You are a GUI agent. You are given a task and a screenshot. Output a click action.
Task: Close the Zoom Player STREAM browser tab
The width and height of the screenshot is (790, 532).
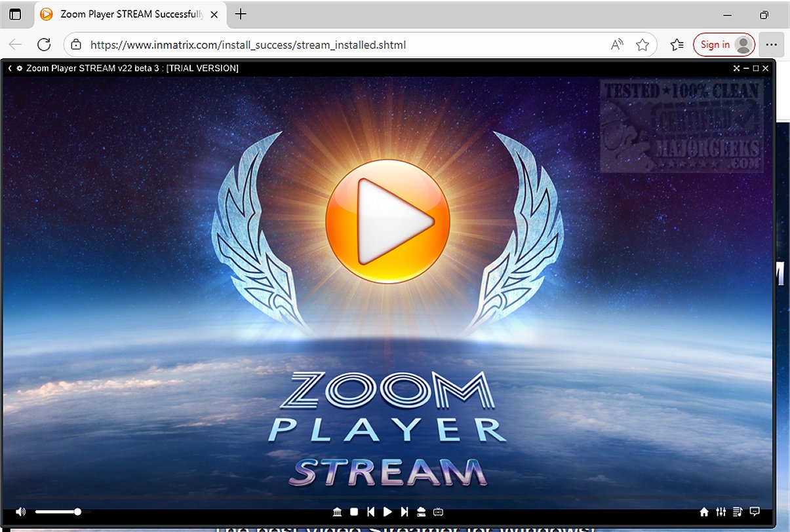click(x=214, y=14)
